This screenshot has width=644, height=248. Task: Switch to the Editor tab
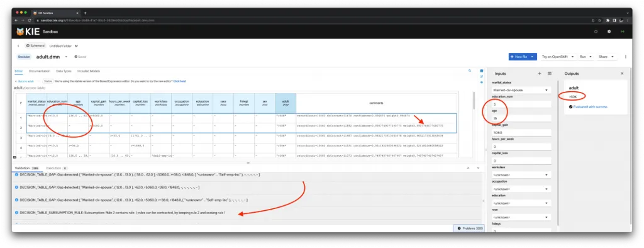19,71
